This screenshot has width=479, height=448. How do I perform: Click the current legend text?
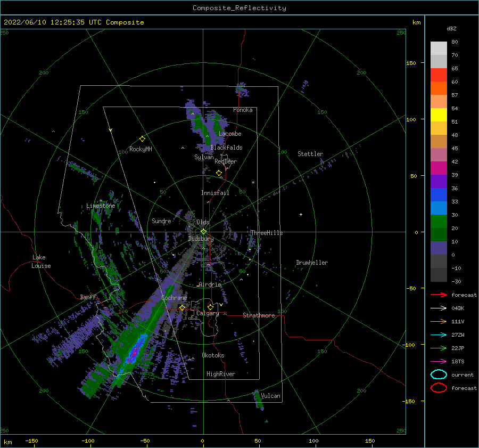[x=463, y=374]
